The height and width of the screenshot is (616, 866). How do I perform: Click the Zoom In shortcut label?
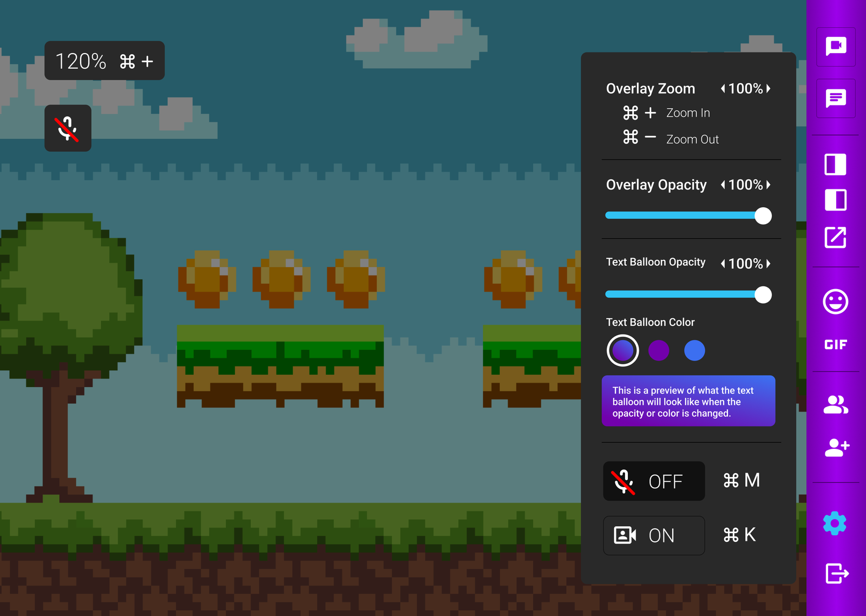688,113
